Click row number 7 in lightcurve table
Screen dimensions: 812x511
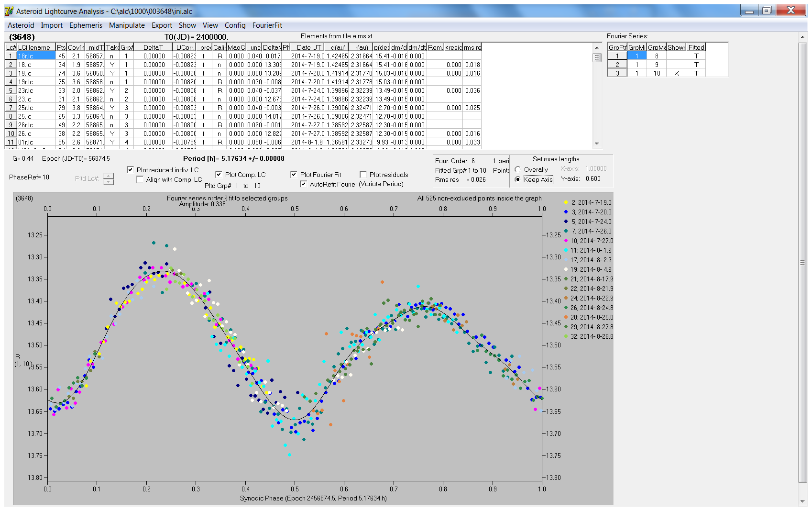11,108
